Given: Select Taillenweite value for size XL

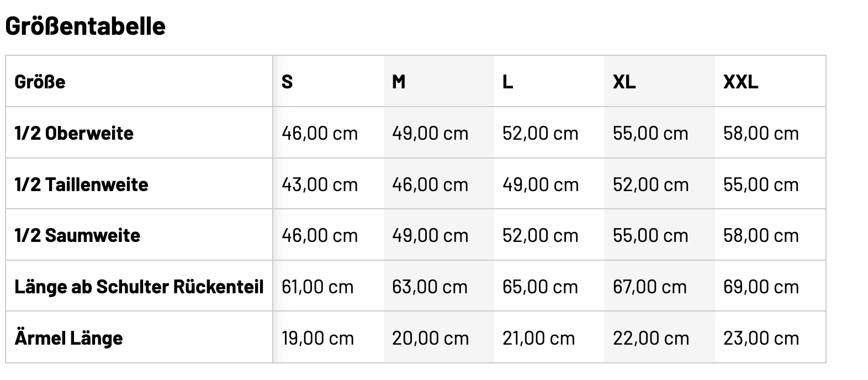Looking at the screenshot, I should [x=650, y=184].
